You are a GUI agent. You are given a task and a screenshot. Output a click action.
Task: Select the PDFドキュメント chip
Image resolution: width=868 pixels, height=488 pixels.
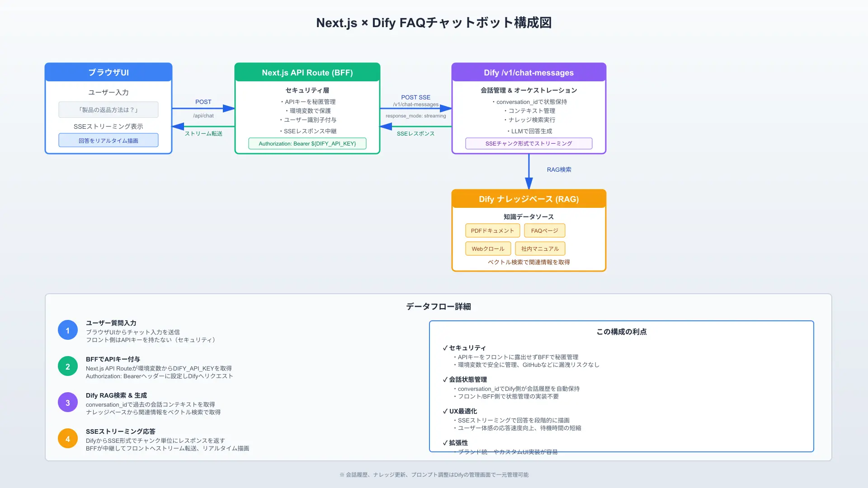point(493,230)
